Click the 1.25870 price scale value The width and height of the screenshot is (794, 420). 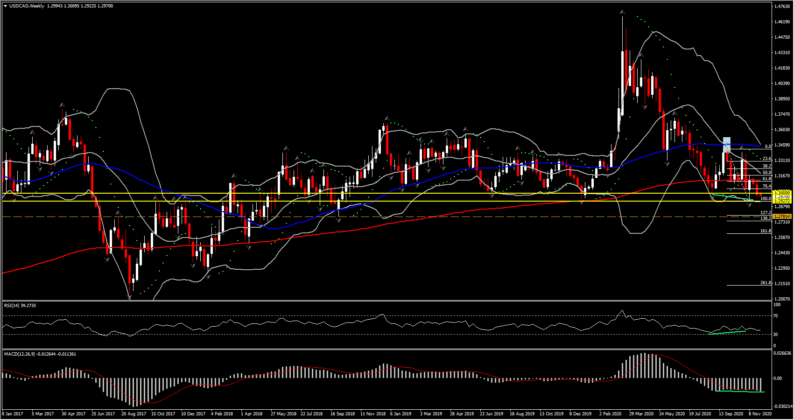point(782,237)
